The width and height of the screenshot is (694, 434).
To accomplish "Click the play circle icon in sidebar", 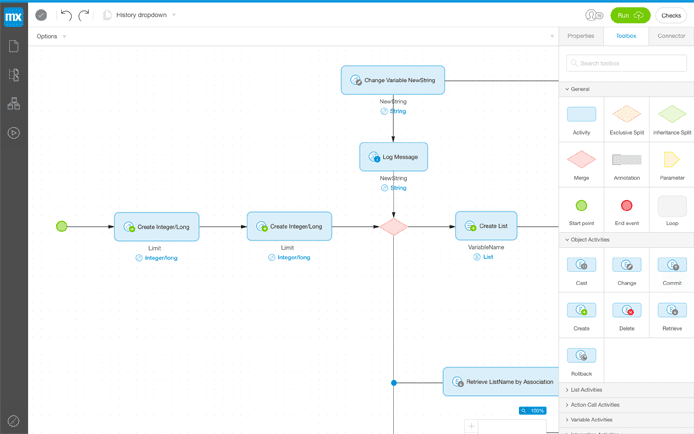I will [14, 133].
